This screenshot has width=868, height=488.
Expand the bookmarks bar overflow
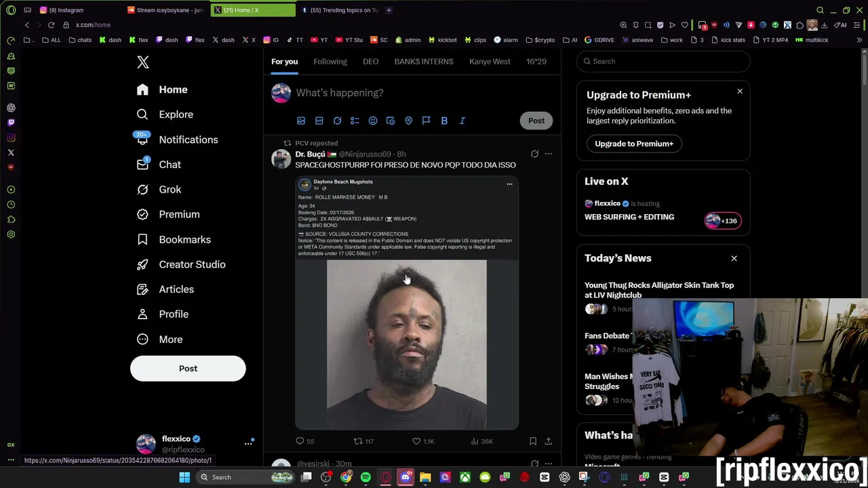[860, 40]
